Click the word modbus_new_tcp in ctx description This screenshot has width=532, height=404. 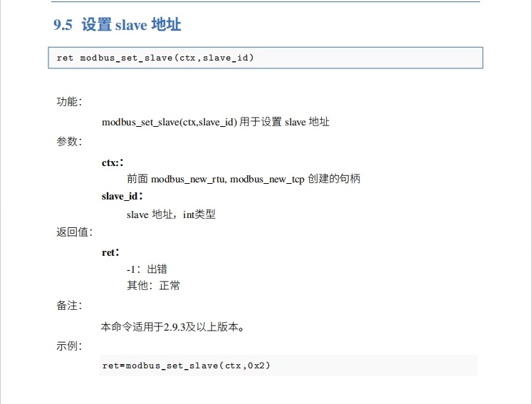[x=267, y=179]
